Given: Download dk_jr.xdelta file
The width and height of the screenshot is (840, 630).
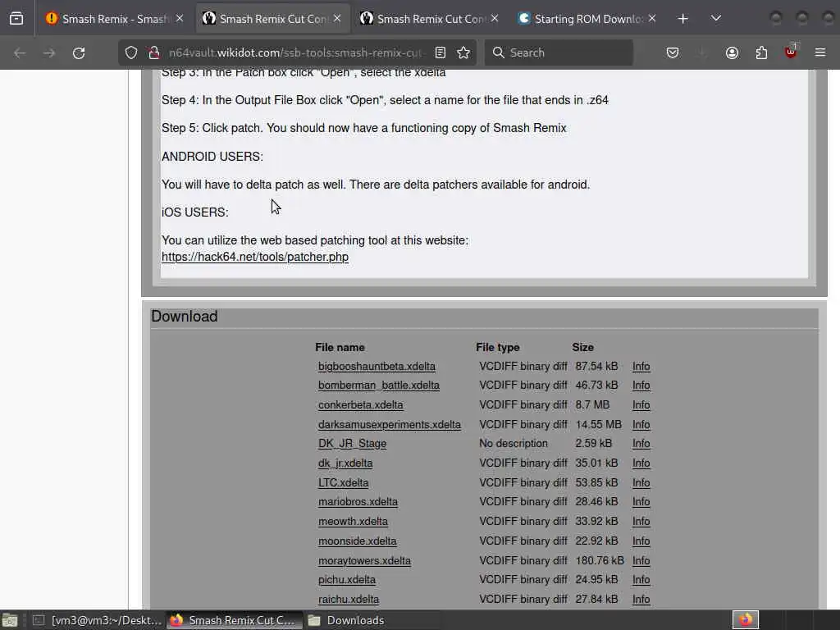Looking at the screenshot, I should tap(345, 463).
